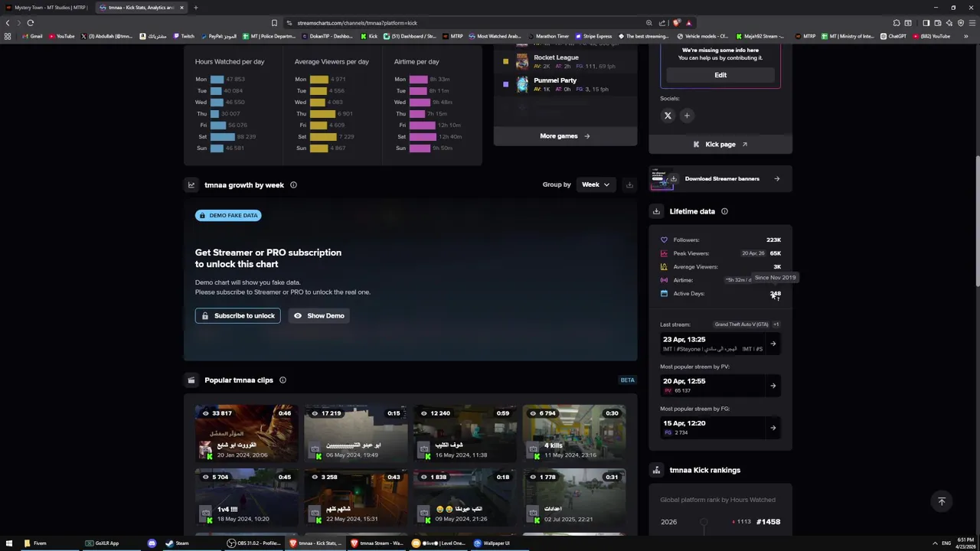Reload the page with the browser refresh icon

point(31,22)
